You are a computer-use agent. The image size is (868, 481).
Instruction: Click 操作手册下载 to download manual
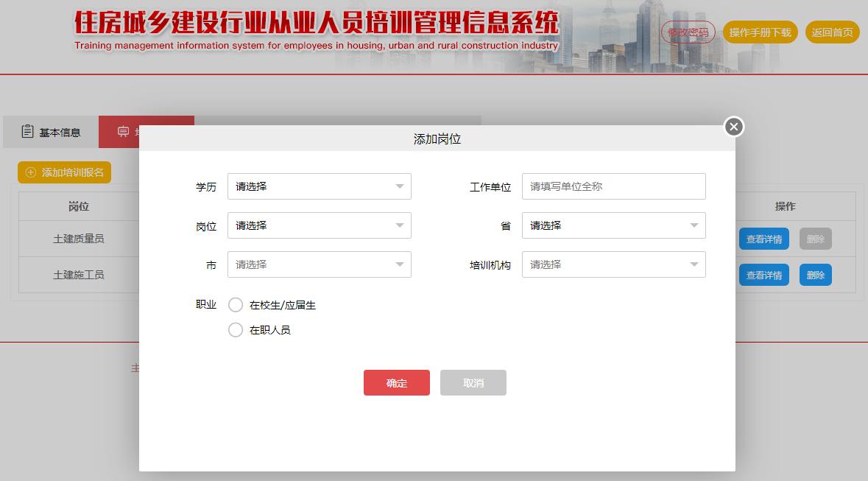click(x=760, y=32)
